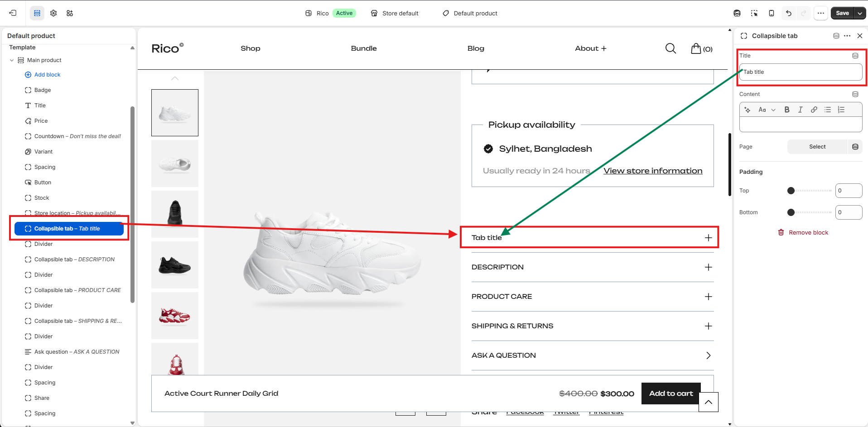Click dynamic source icon next to Content field
868x427 pixels.
point(855,94)
